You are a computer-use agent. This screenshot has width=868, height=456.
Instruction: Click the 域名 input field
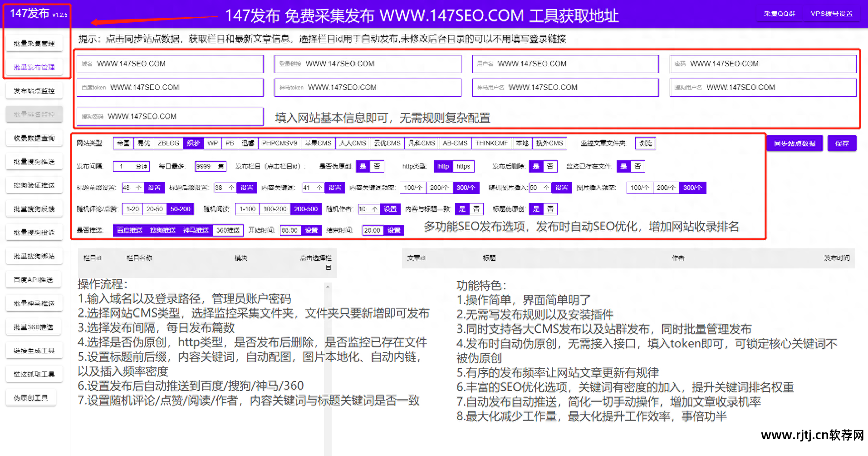click(x=170, y=64)
